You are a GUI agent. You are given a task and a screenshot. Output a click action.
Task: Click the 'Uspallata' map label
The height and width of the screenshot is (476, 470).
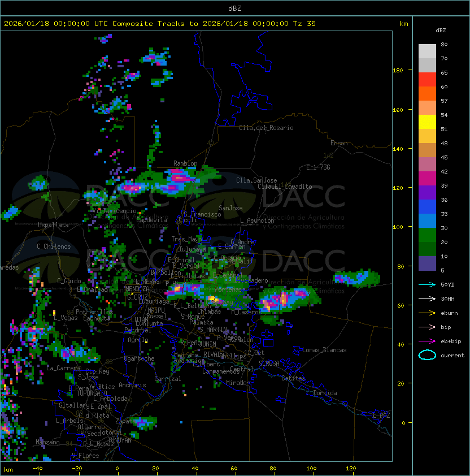coord(53,225)
